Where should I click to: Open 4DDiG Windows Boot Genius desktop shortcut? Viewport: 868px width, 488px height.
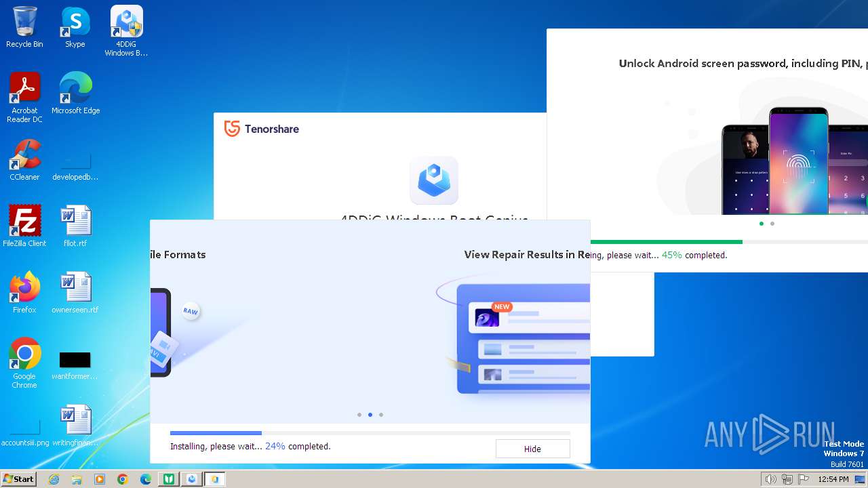coord(126,30)
